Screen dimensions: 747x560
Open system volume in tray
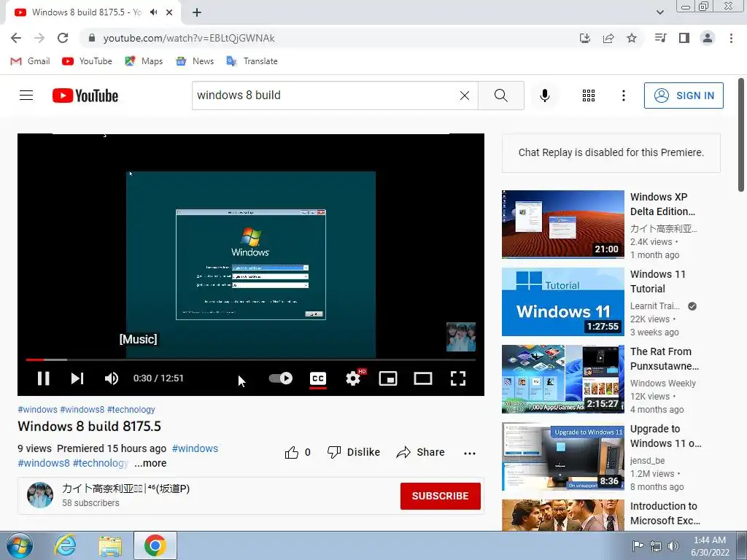point(673,546)
